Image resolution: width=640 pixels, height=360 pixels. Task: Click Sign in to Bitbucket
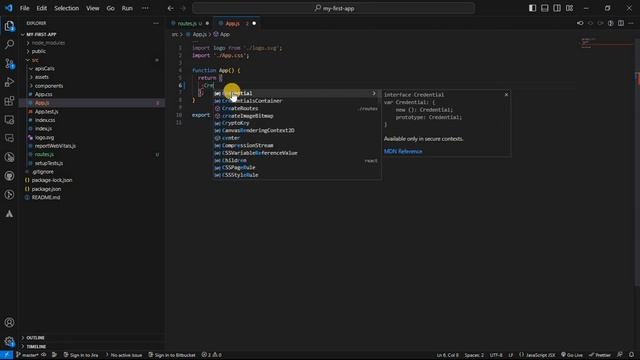pos(172,355)
